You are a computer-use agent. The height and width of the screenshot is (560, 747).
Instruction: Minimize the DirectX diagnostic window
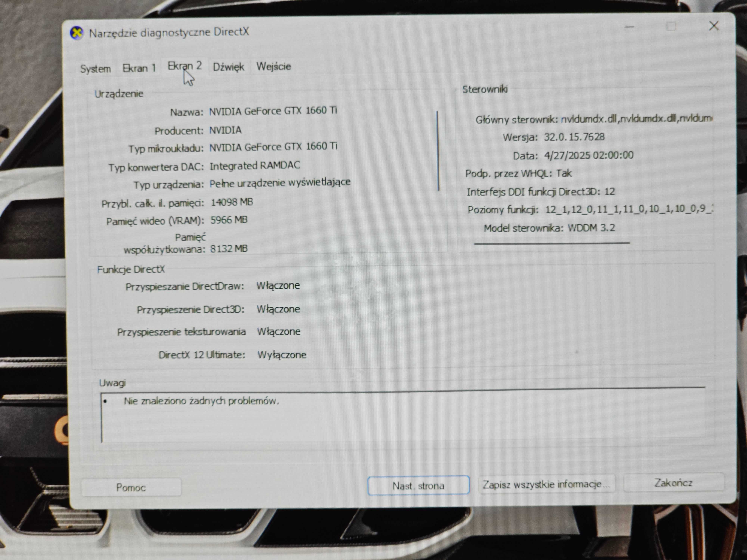(x=630, y=27)
